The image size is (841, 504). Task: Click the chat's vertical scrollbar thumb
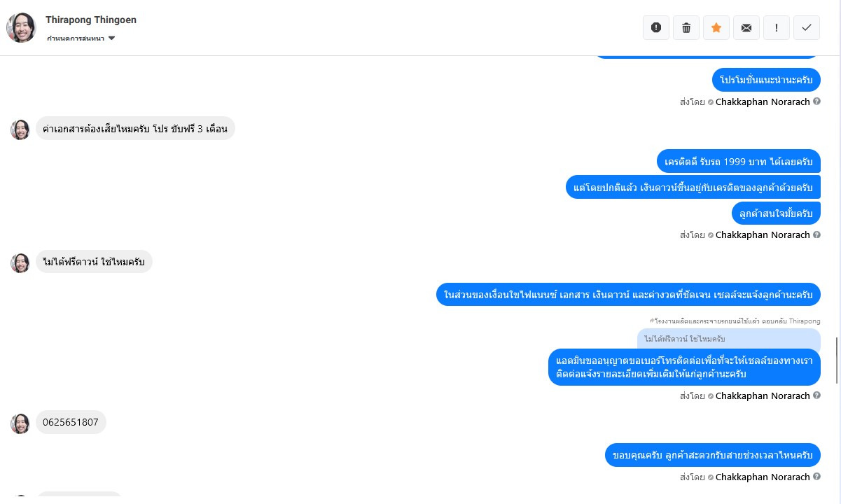click(x=837, y=360)
